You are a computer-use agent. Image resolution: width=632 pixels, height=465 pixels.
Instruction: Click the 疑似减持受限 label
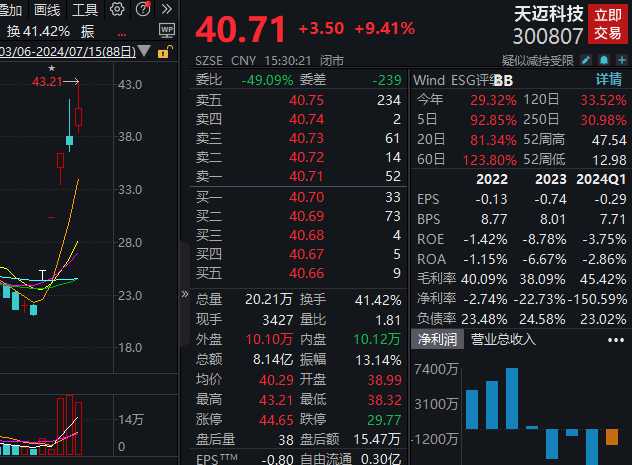click(538, 61)
